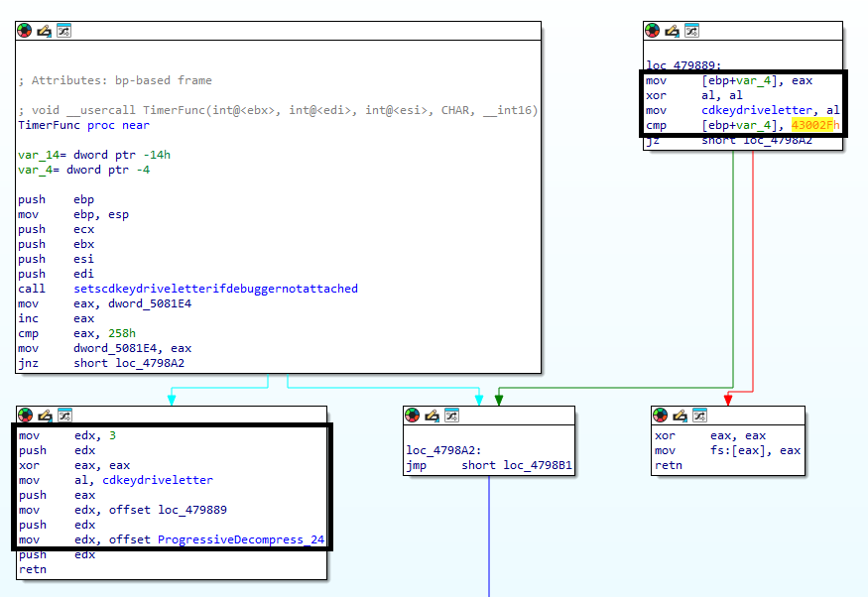Select the 'var_4= dword ptr -4' line
Image resolution: width=868 pixels, height=597 pixels.
pos(83,170)
